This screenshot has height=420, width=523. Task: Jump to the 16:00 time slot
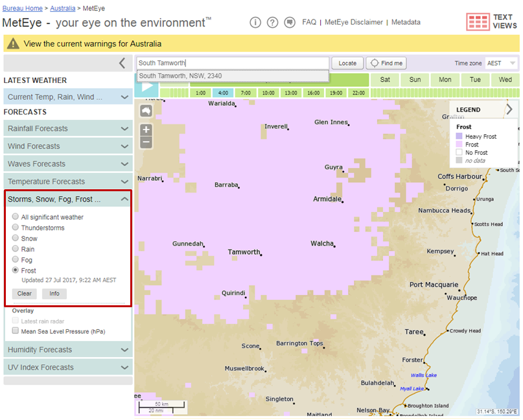(x=313, y=93)
